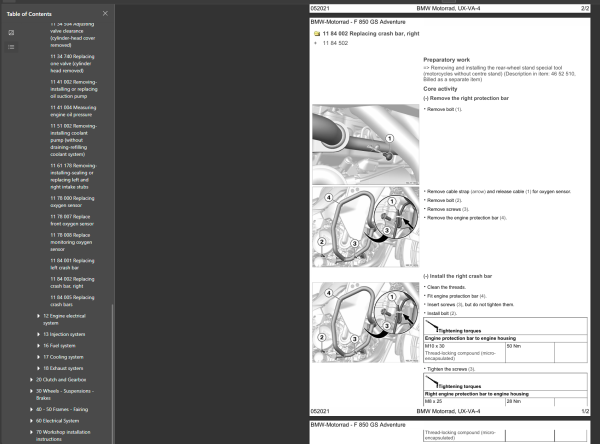This screenshot has width=600, height=444.
Task: Select 17 Cooling system label
Action: point(63,357)
